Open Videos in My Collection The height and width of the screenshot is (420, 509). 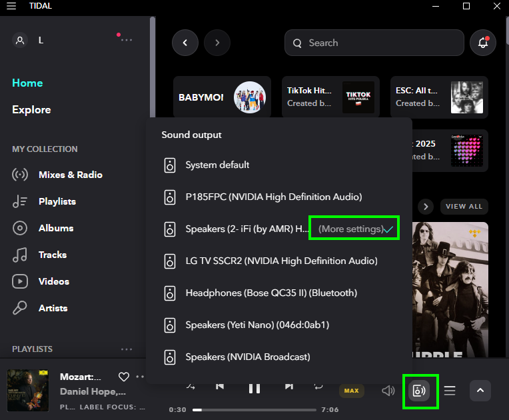click(41, 281)
